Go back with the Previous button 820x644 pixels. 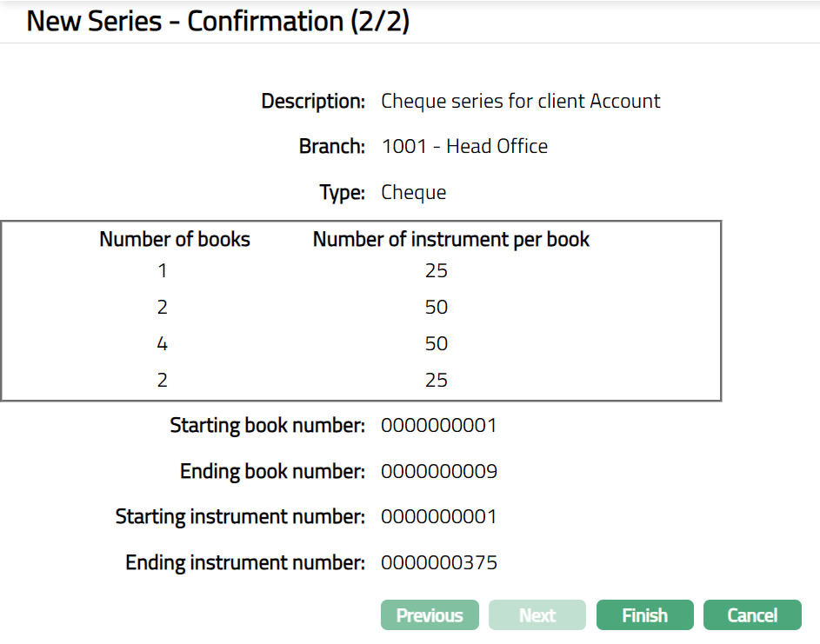(430, 615)
